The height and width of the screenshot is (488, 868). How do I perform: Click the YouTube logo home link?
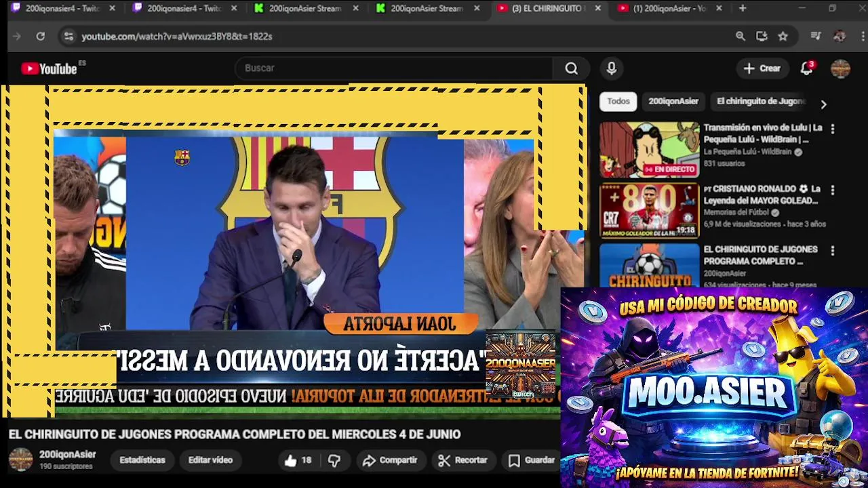pyautogui.click(x=49, y=68)
